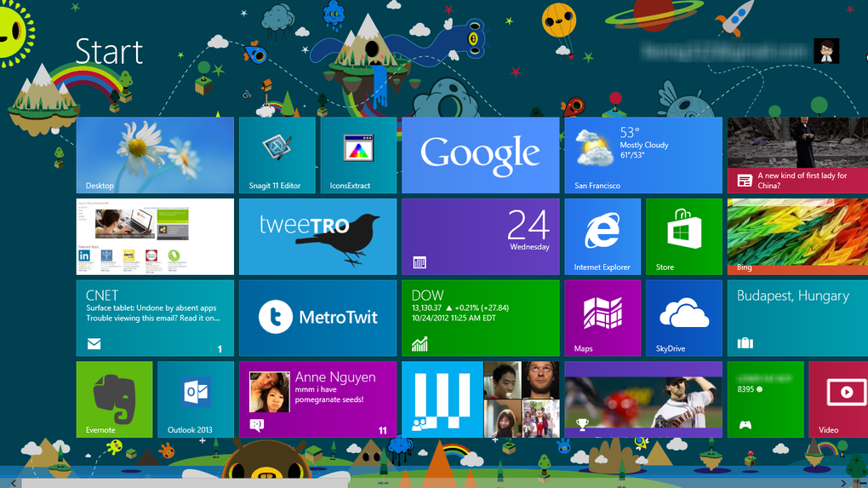Click the Start heading text
Screen dimensions: 868x488
coord(109,51)
